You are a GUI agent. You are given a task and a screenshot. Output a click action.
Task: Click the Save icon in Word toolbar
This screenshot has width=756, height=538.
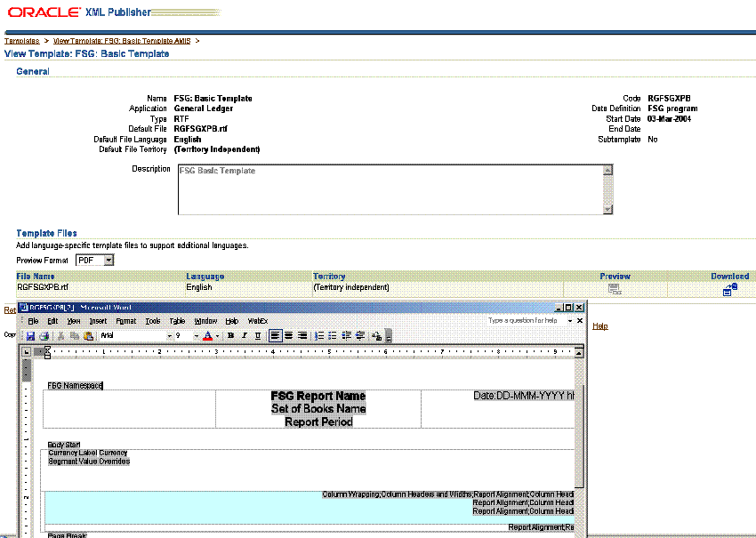pyautogui.click(x=30, y=336)
